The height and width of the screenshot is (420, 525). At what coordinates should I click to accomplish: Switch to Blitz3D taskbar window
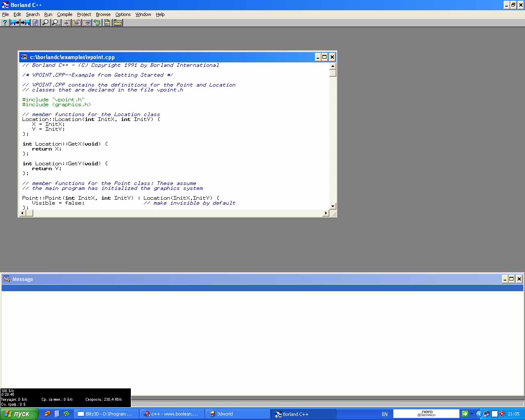click(106, 414)
